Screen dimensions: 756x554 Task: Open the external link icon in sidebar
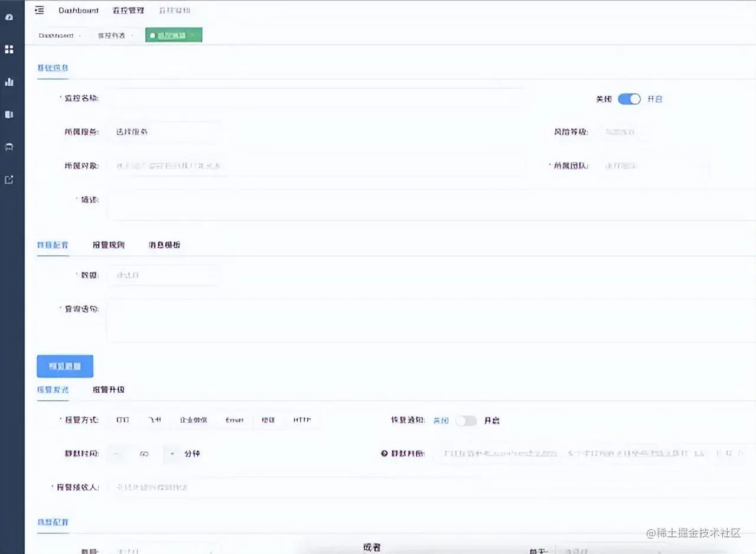point(9,180)
